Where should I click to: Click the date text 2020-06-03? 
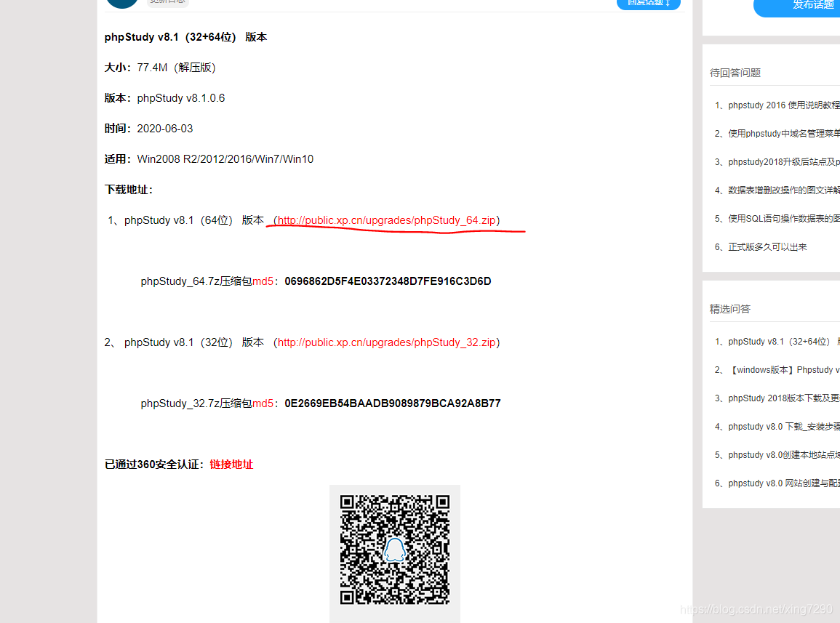[165, 129]
